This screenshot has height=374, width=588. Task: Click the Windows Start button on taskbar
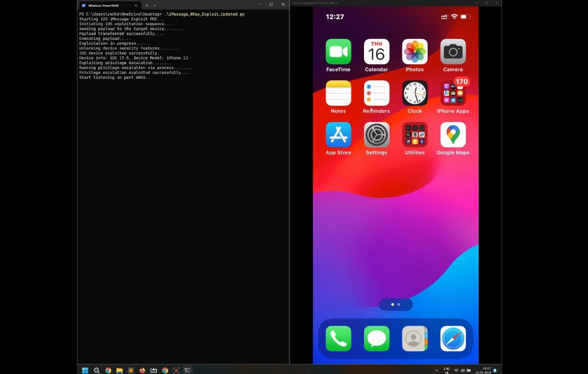coord(85,370)
